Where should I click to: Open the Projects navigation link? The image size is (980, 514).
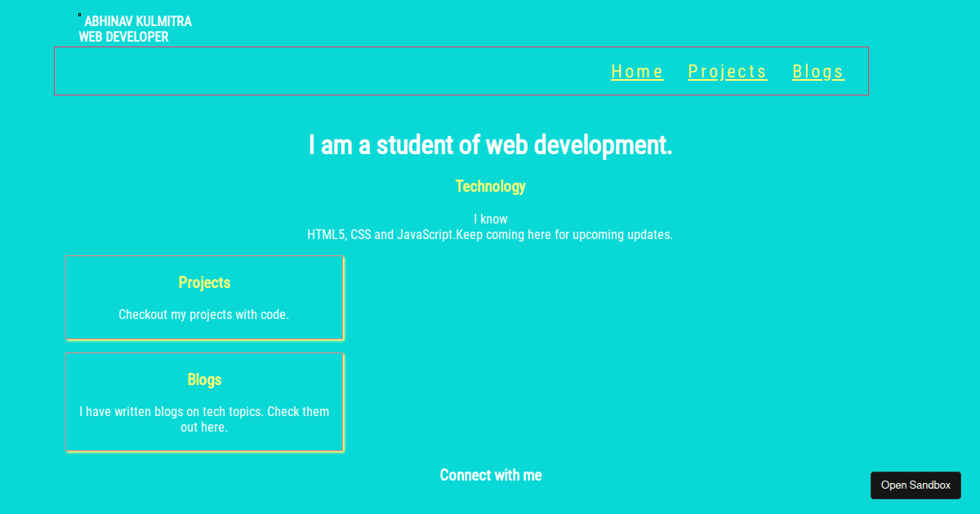click(x=727, y=72)
